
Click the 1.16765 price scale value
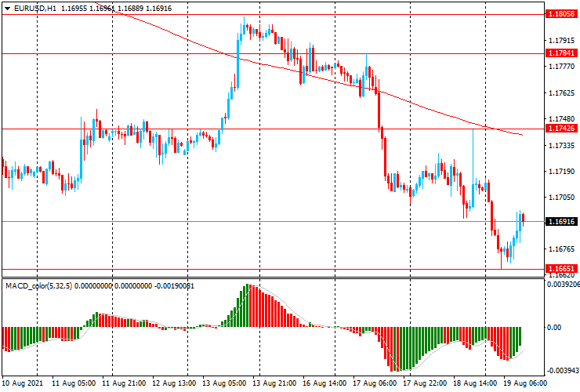pyautogui.click(x=562, y=249)
